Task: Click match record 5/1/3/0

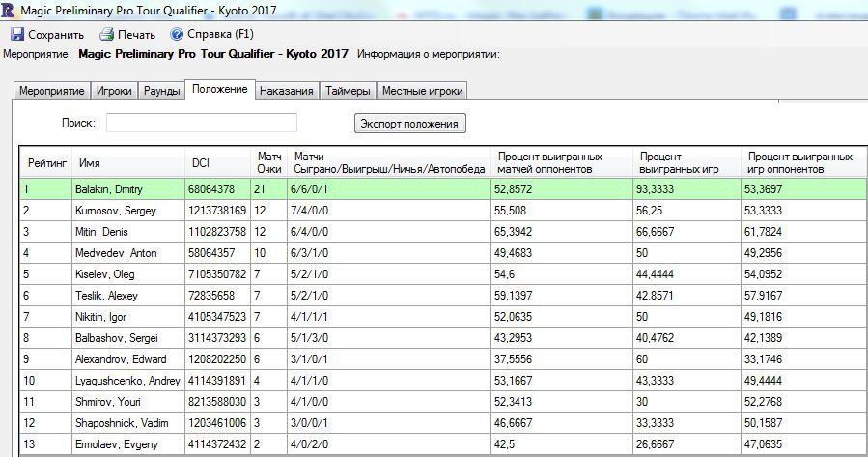Action: [309, 338]
